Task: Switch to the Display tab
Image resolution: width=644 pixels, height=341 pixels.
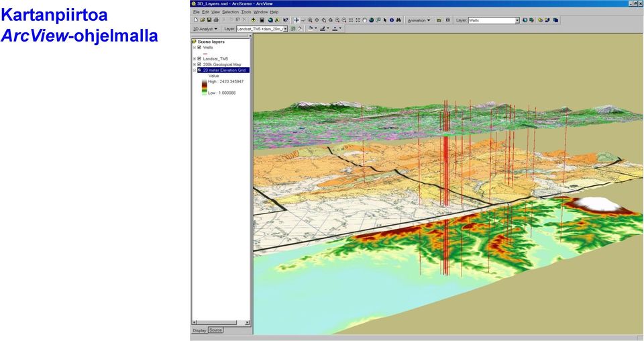Action: (x=200, y=330)
